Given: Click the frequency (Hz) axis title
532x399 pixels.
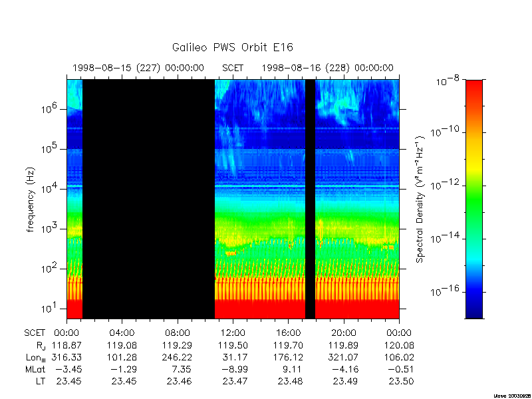Looking at the screenshot, I should [x=31, y=199].
